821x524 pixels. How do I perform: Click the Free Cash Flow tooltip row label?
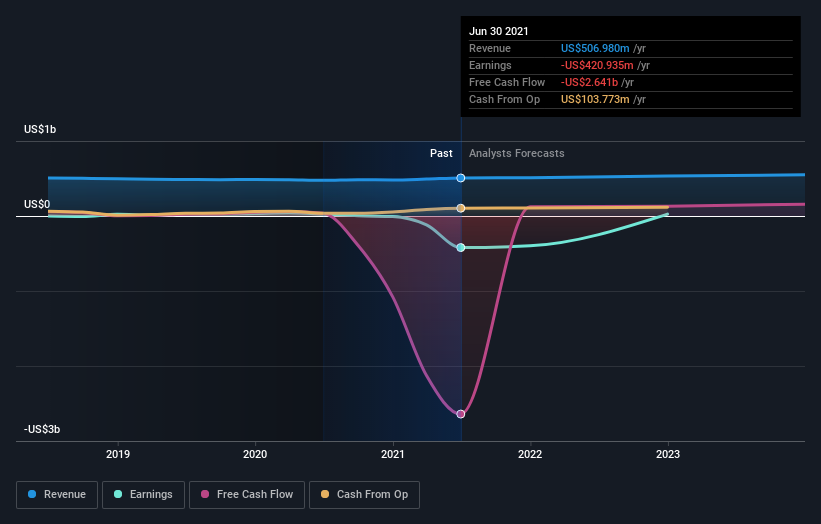click(x=507, y=82)
